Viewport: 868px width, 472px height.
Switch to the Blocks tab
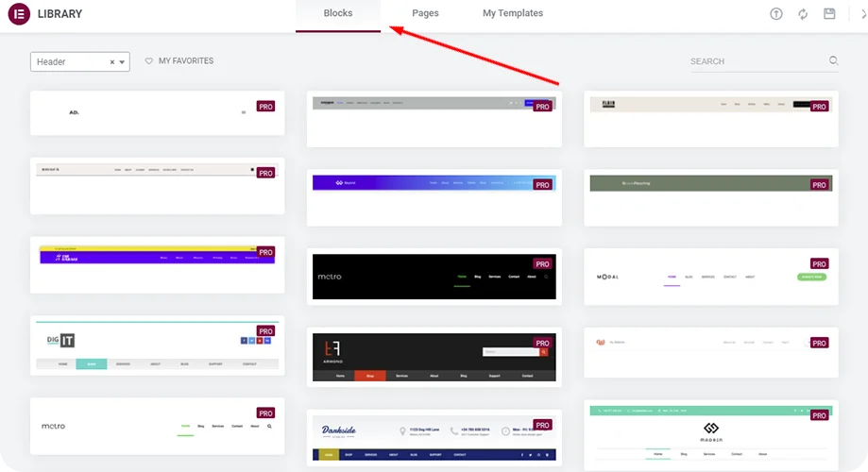(x=338, y=14)
